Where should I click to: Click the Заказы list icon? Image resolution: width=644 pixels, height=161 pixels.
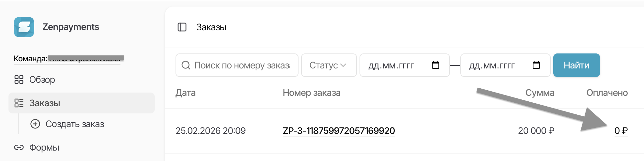click(x=19, y=103)
